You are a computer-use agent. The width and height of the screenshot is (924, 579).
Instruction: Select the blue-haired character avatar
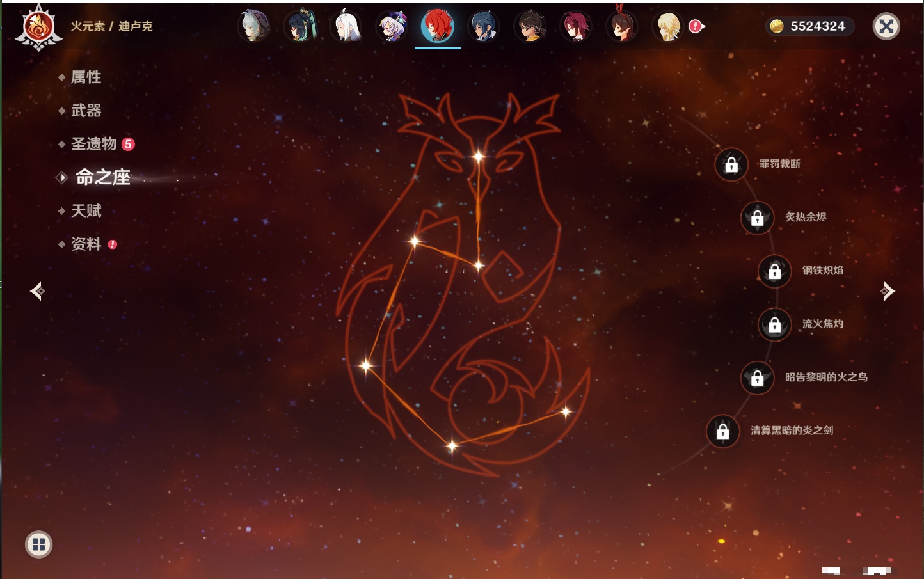(484, 26)
